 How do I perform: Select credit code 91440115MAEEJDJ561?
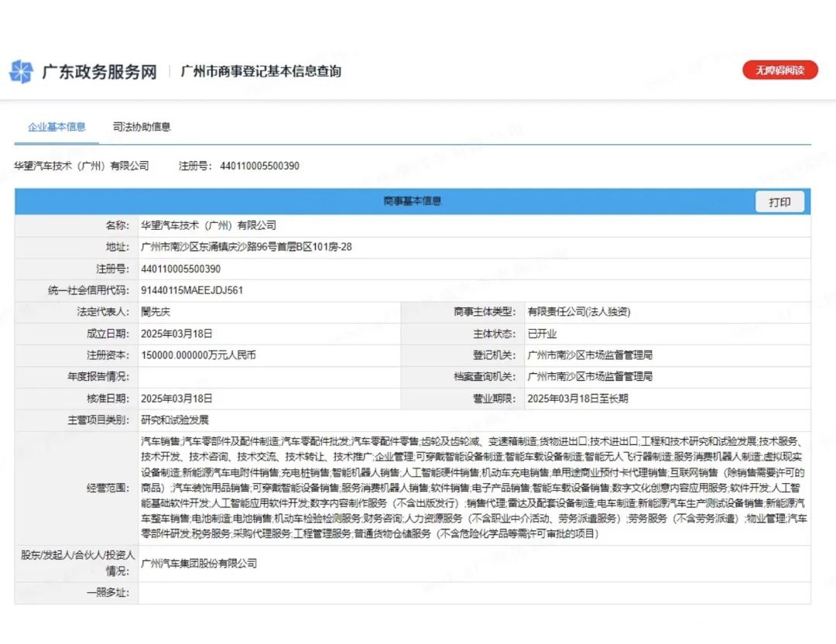click(x=192, y=290)
